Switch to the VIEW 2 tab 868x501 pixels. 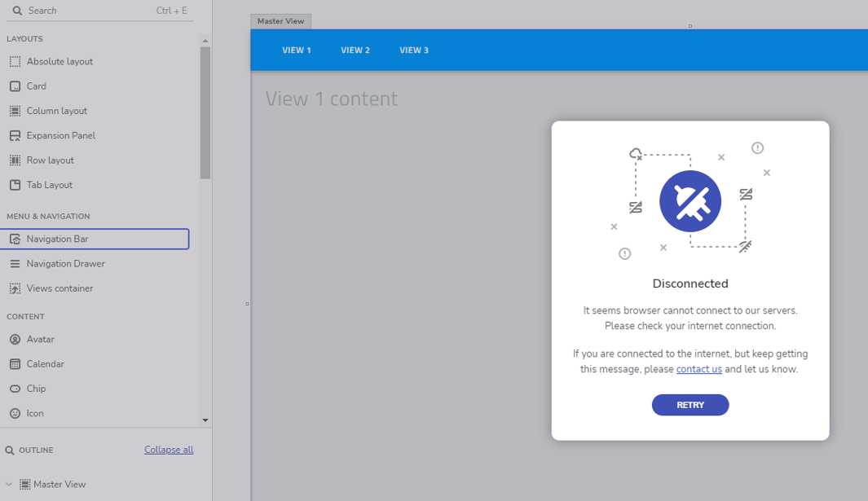tap(355, 51)
